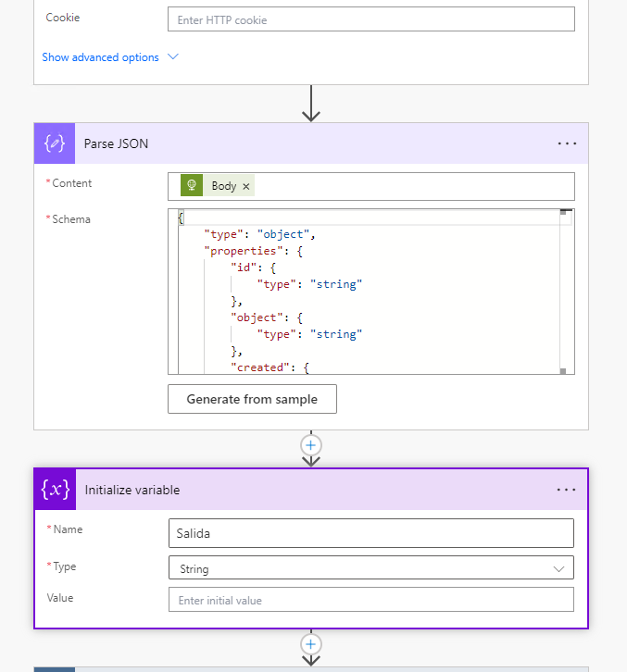Click inside the Schema JSON editor
This screenshot has height=672, width=627.
[370, 305]
